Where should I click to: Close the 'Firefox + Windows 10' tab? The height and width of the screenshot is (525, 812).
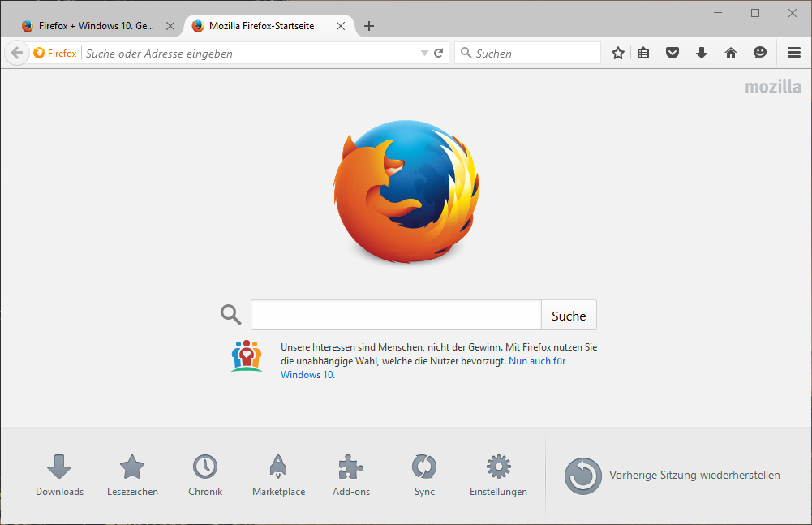tap(170, 26)
